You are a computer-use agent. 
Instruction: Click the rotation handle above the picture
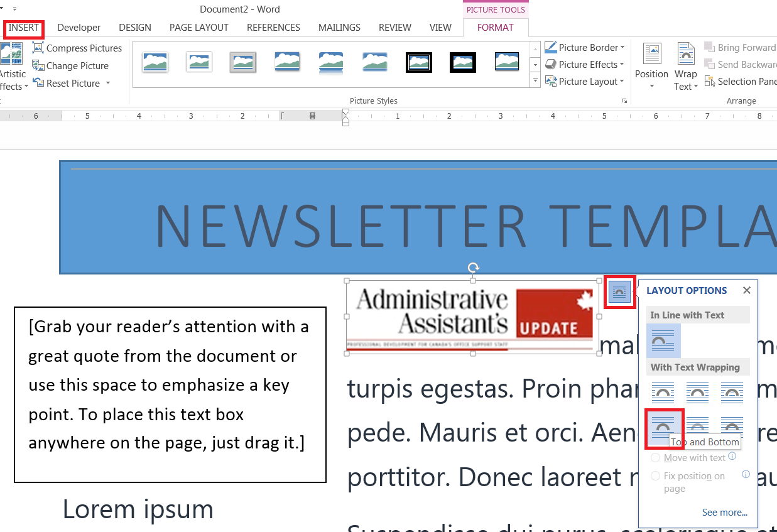(x=474, y=268)
